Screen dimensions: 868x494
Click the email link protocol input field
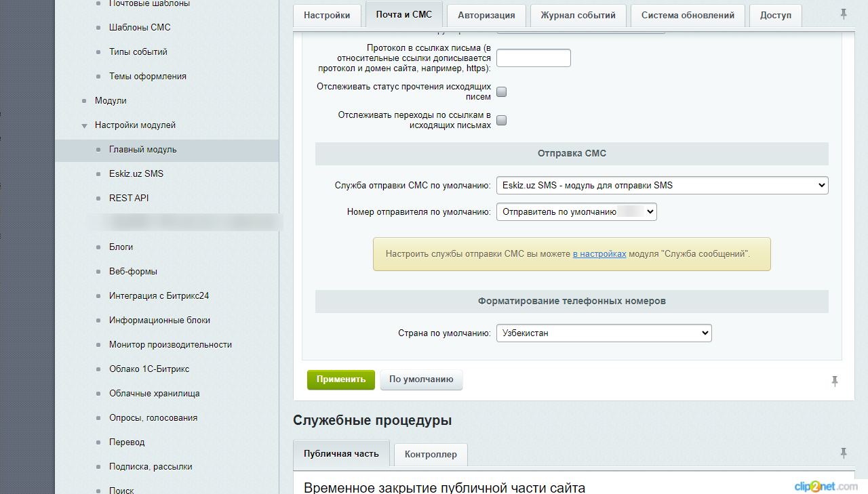534,58
